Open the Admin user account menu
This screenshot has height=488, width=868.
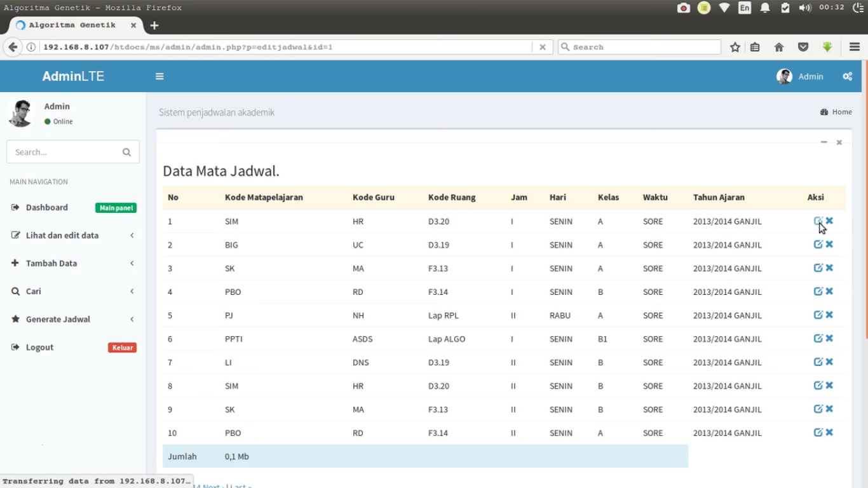coord(801,76)
